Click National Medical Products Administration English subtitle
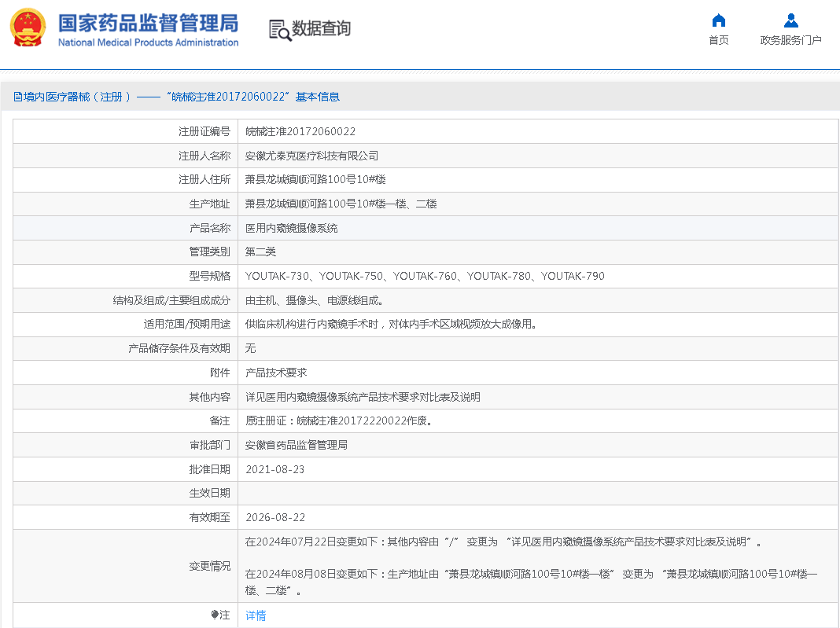The height and width of the screenshot is (628, 840). [148, 42]
